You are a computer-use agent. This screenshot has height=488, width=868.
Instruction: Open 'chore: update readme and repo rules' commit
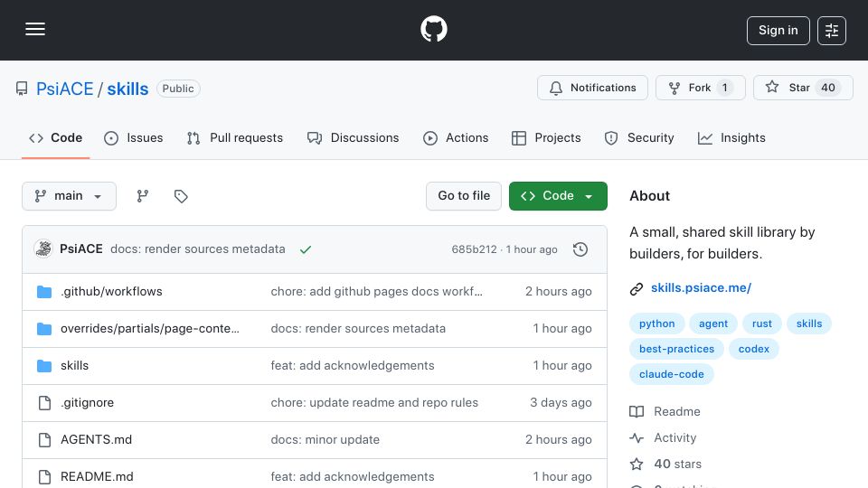[374, 403]
